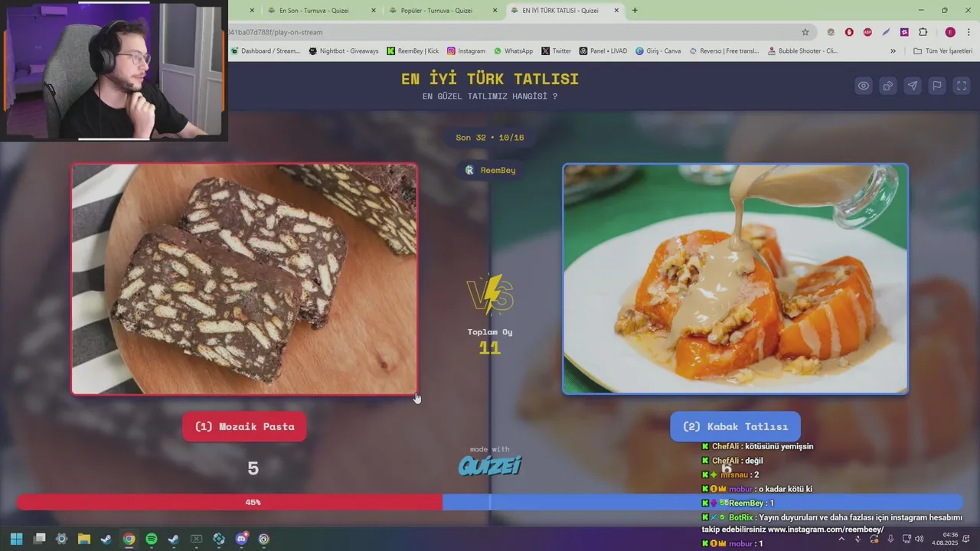Open File Explorer from taskbar
Screen dimensions: 980x551
point(84,539)
